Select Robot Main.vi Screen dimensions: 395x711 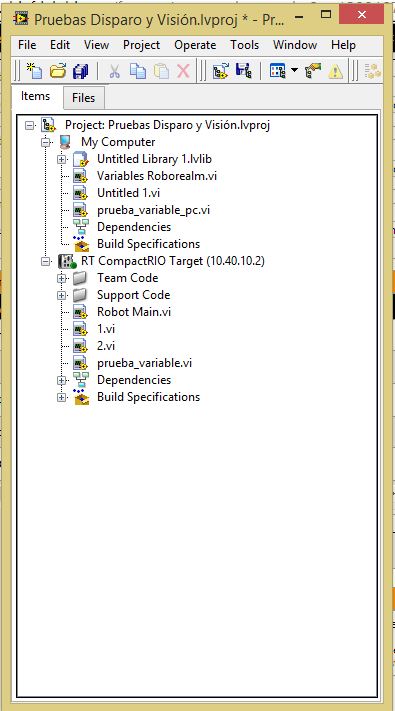point(134,312)
